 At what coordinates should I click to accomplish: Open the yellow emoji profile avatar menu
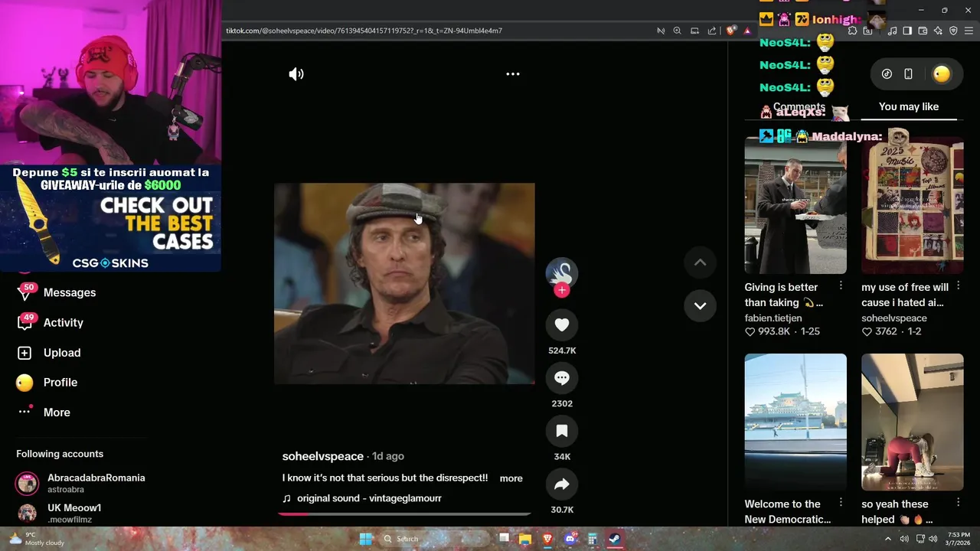pos(942,74)
